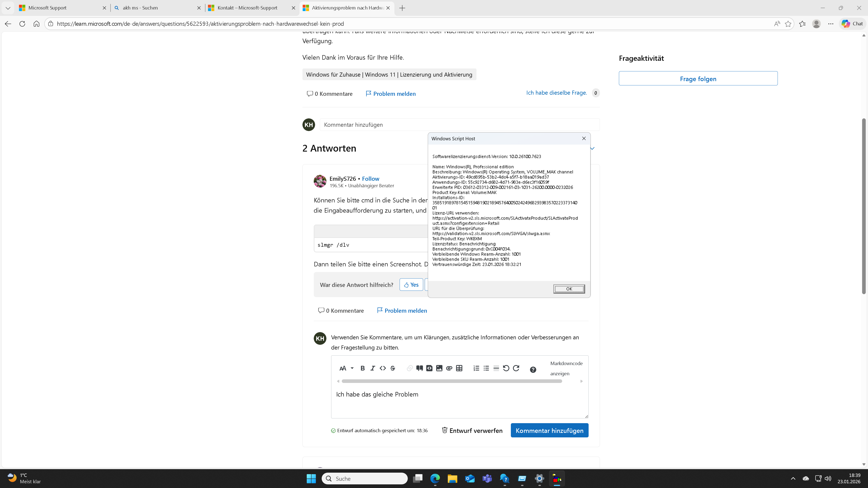Screen dimensions: 868x488
Task: Open EmilyS726 profile name
Action: coord(342,178)
